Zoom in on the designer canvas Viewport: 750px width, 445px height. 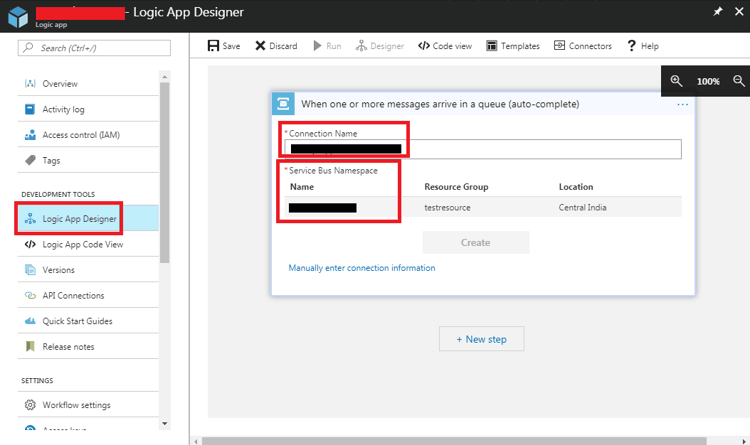click(x=677, y=81)
